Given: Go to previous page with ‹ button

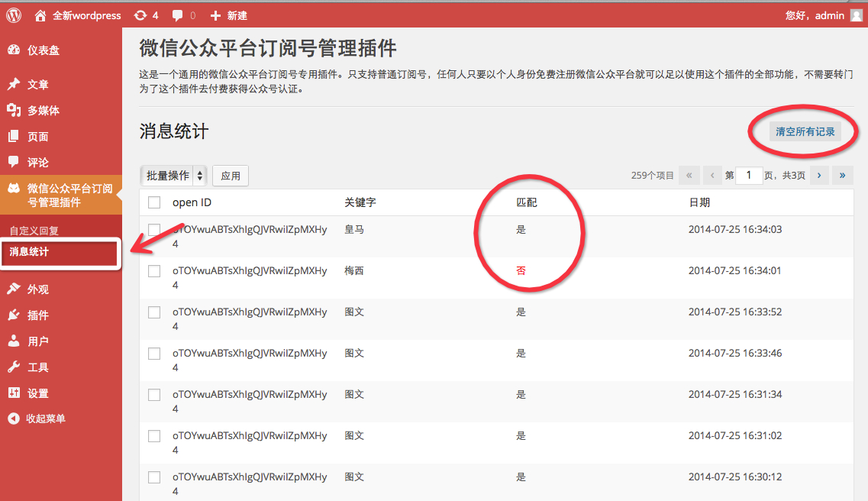Looking at the screenshot, I should coord(712,176).
